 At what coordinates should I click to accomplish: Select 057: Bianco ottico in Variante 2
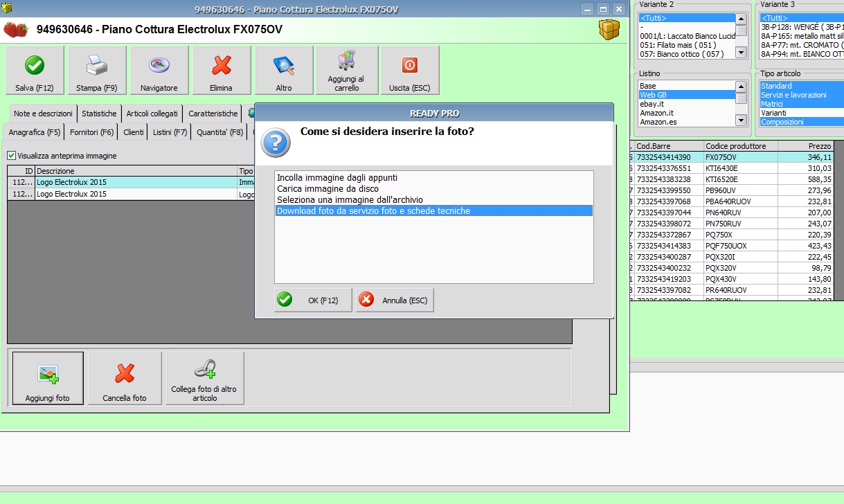click(x=686, y=54)
